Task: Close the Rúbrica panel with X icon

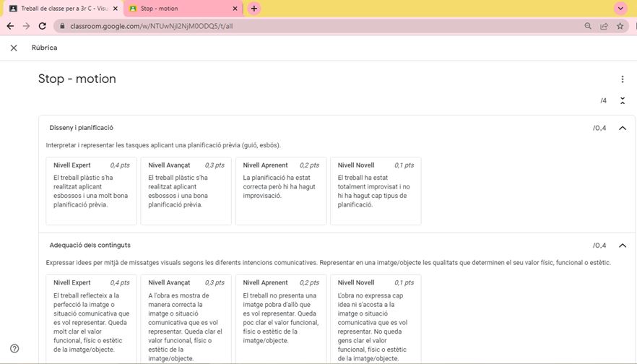Action: [14, 48]
